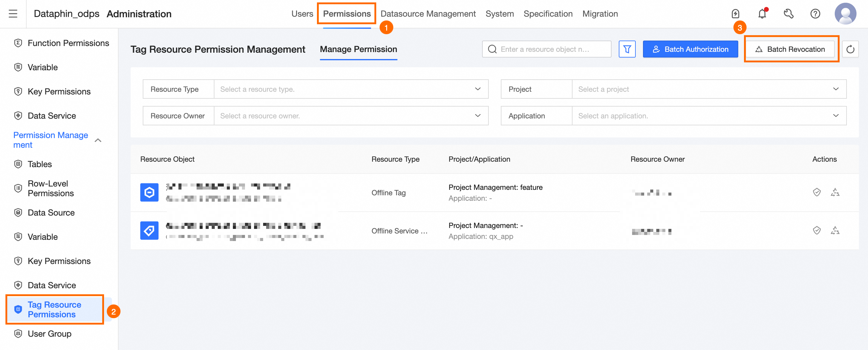Image resolution: width=868 pixels, height=350 pixels.
Task: Open the notifications bell
Action: tap(762, 14)
